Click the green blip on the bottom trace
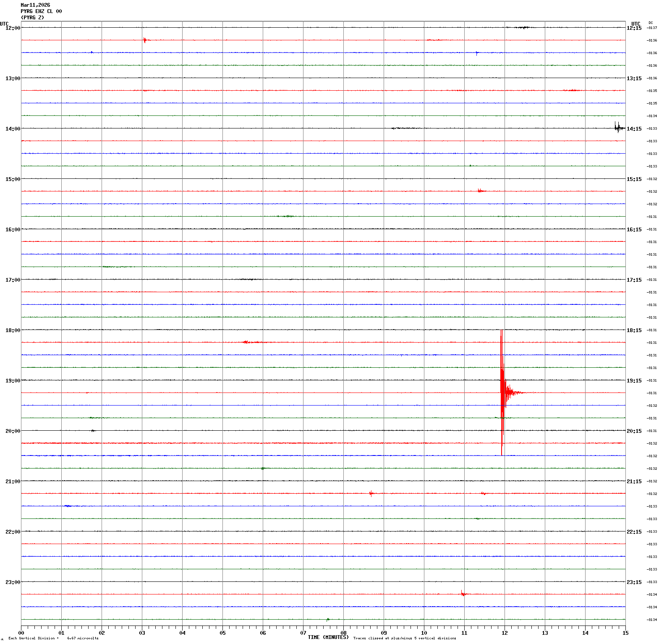659x644 pixels. click(328, 619)
